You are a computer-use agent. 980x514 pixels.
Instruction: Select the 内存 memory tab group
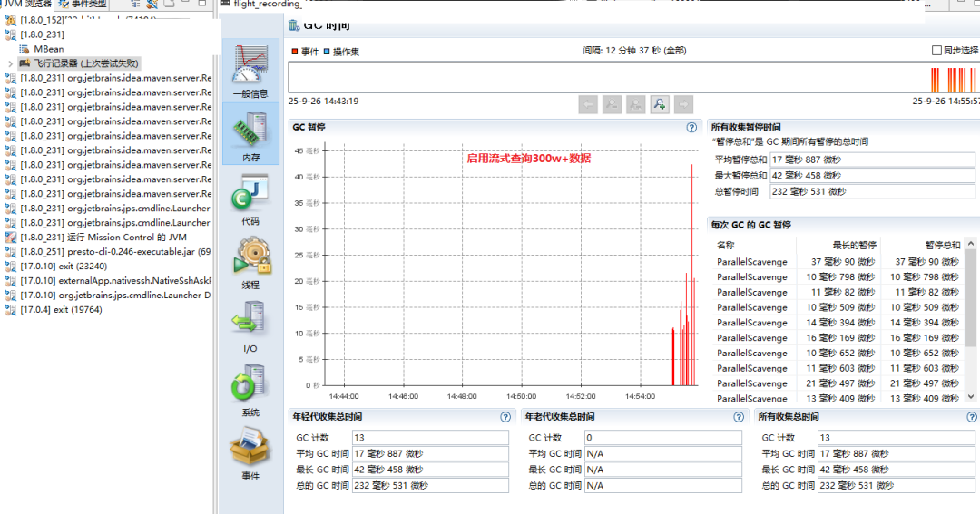[250, 133]
